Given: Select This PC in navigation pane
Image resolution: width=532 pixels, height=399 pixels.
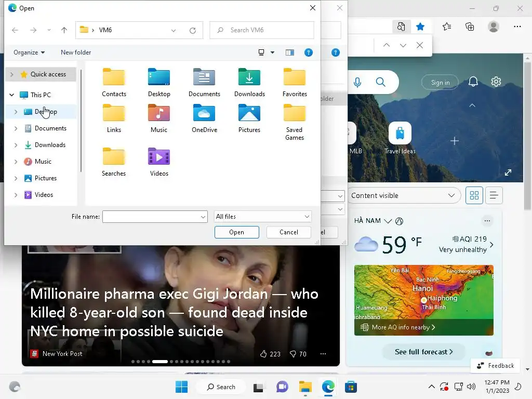Looking at the screenshot, I should pos(41,95).
